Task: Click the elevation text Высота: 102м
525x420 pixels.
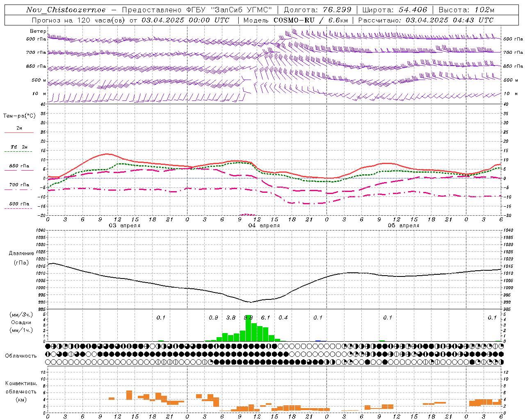Action: pyautogui.click(x=466, y=10)
